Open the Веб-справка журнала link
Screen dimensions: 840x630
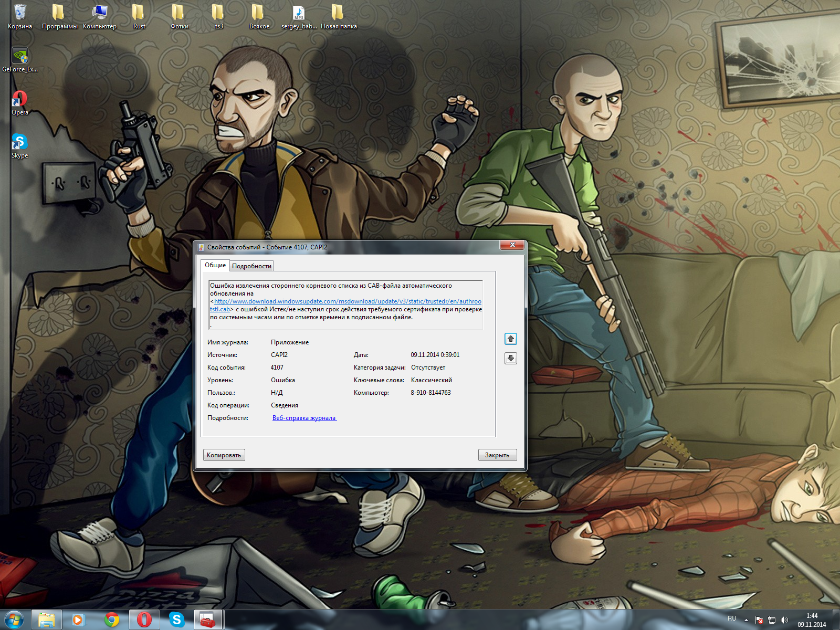304,418
